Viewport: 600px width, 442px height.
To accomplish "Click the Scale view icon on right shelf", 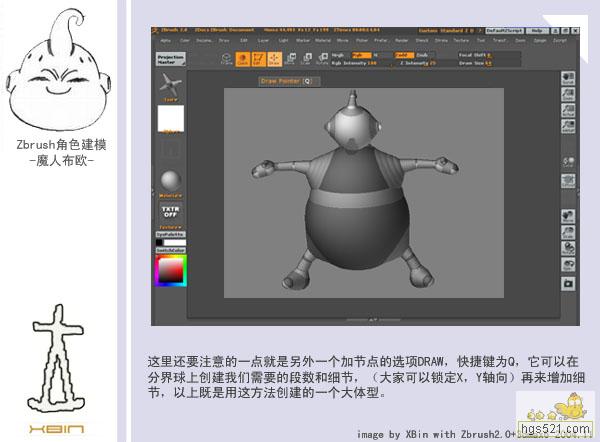I will (x=568, y=232).
